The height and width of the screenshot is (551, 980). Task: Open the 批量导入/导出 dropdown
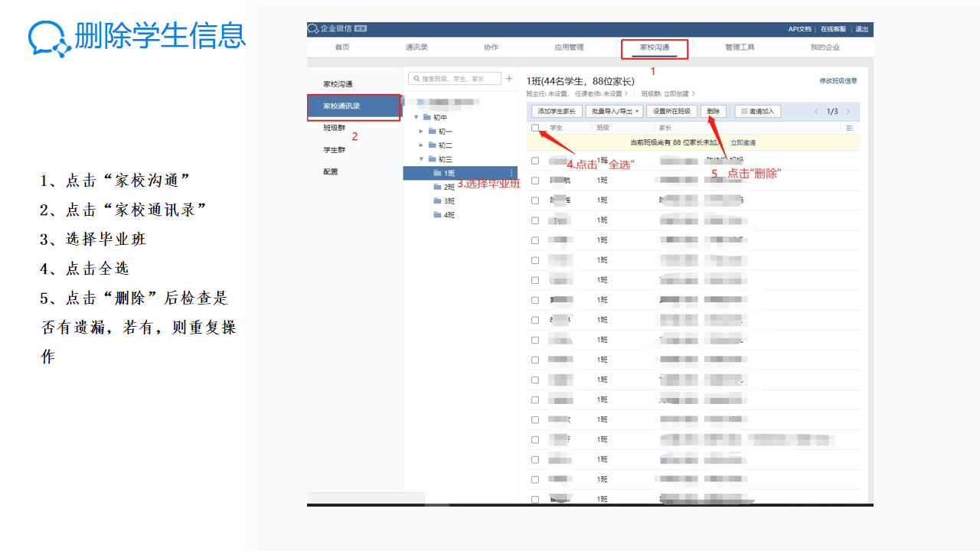614,112
